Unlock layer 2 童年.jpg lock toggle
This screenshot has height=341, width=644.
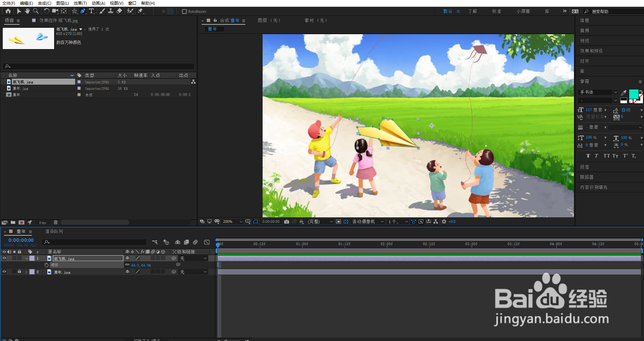(x=19, y=272)
